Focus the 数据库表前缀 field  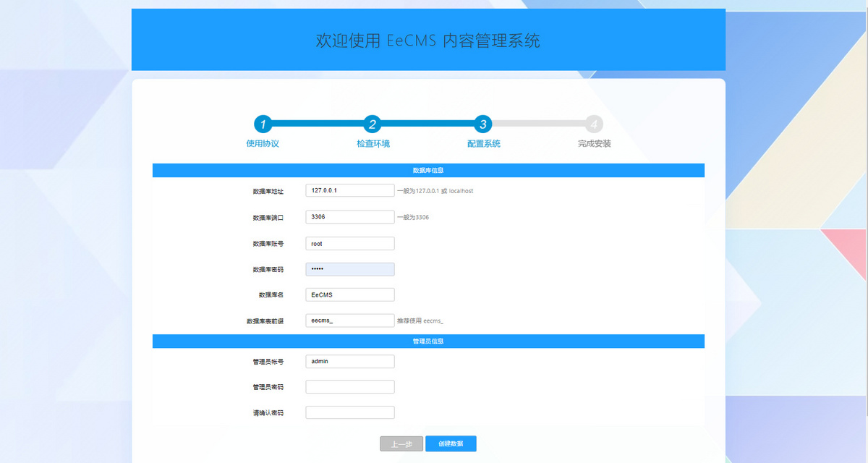pyautogui.click(x=350, y=320)
